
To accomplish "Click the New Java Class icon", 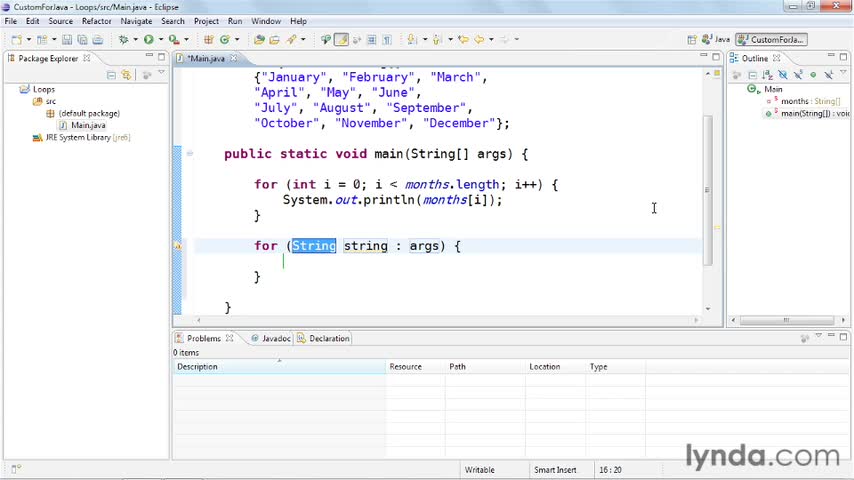I will [x=225, y=40].
